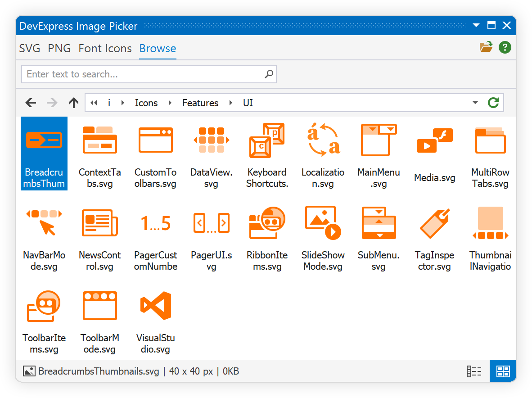Switch to large icons grid view

[x=503, y=371]
